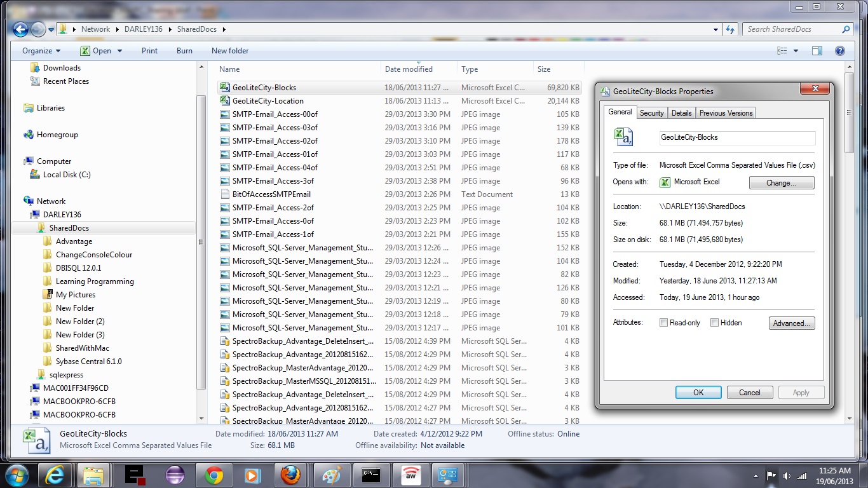Click the Paint palette taskbar icon
Viewport: 868px width, 488px height.
(332, 475)
